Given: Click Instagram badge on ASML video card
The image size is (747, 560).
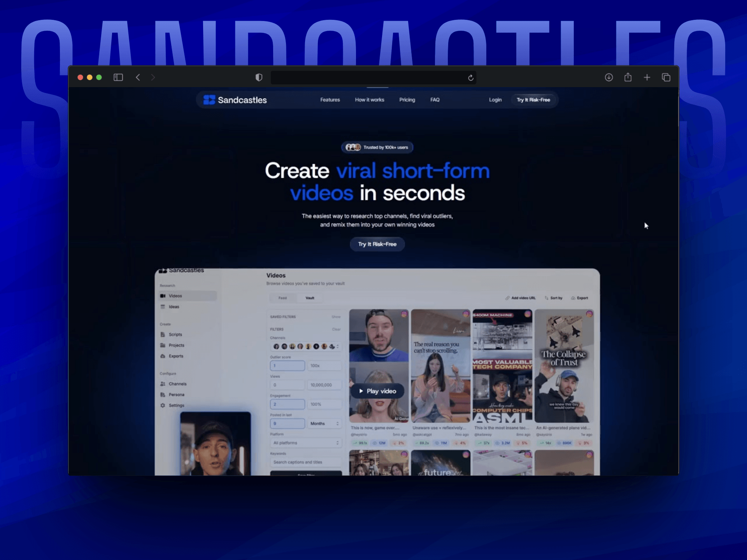Looking at the screenshot, I should tap(528, 314).
